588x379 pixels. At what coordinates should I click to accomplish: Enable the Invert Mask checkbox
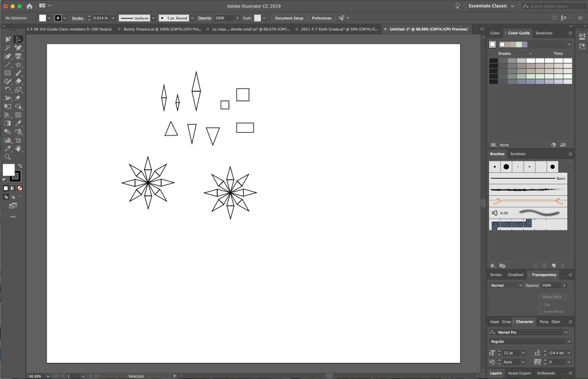point(540,311)
